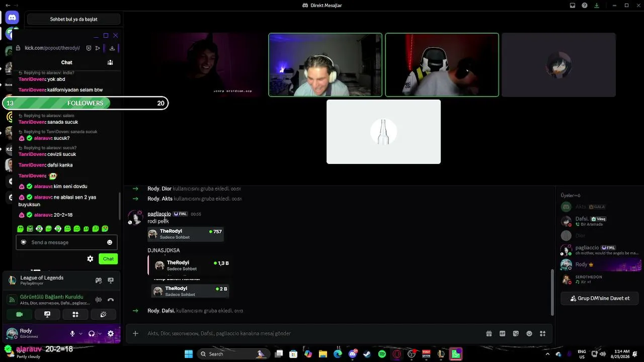Share League of Legends screen in Discord
The image size is (644, 362).
[x=111, y=280]
